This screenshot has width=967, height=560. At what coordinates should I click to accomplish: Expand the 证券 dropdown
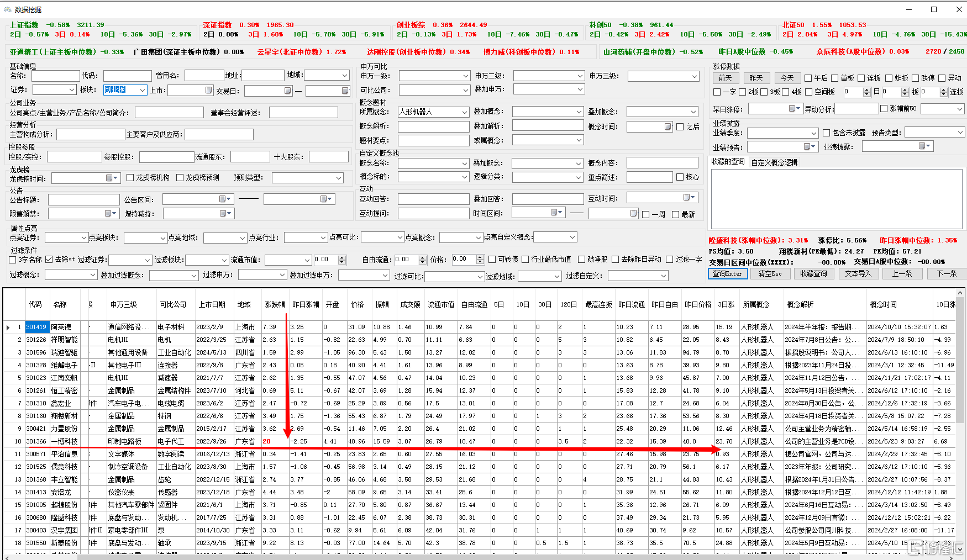[72, 90]
